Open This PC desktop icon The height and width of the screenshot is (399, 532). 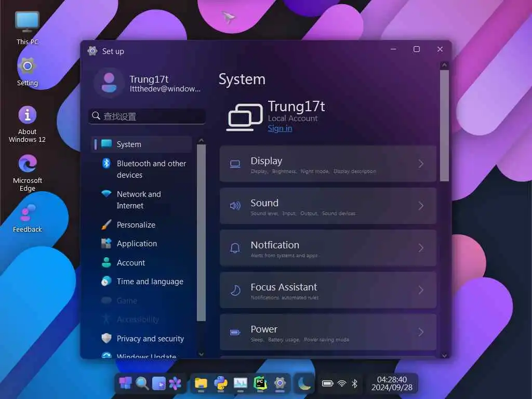27,28
